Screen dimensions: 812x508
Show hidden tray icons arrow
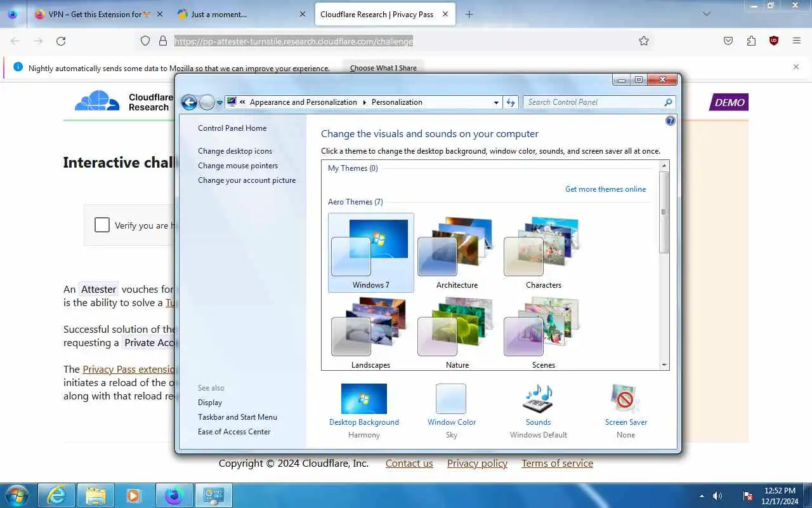point(702,496)
